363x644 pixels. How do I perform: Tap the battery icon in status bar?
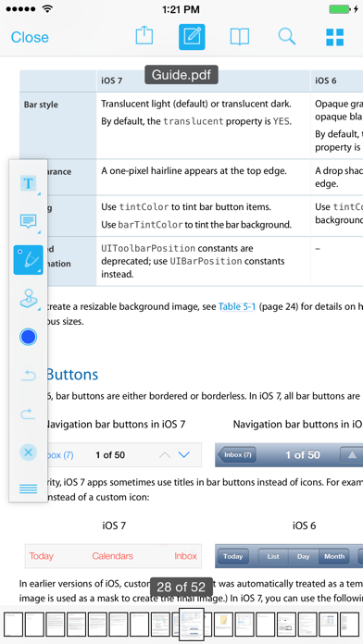click(340, 9)
